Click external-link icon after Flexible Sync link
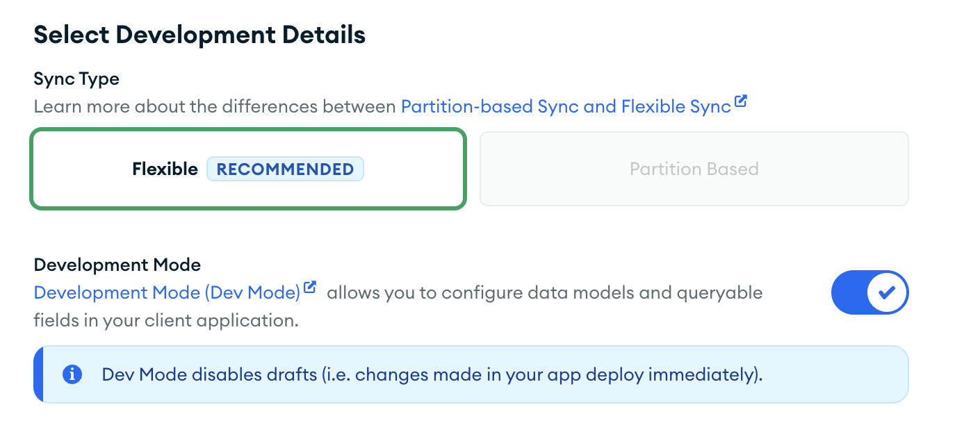 point(741,103)
